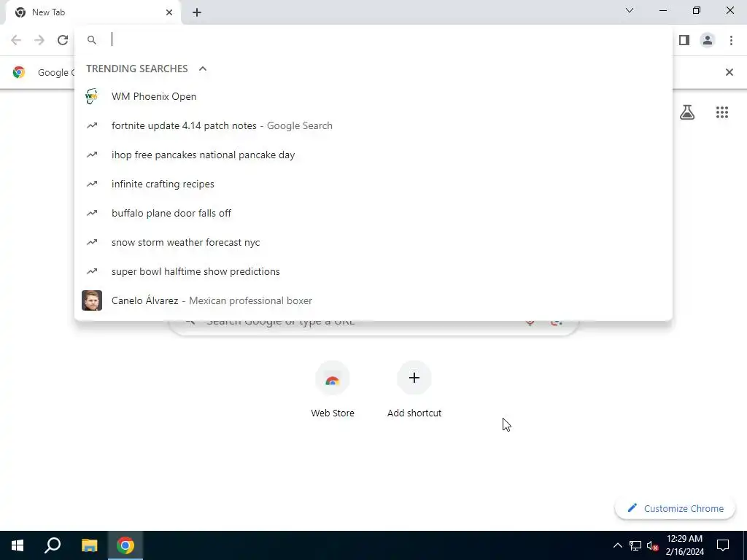Image resolution: width=747 pixels, height=560 pixels.
Task: Open Customize Chrome
Action: (676, 508)
